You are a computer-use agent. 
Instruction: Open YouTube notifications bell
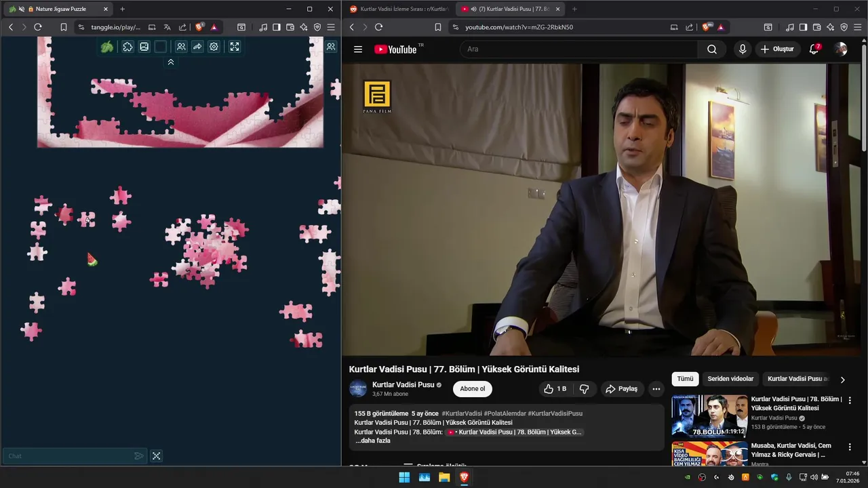tap(814, 49)
